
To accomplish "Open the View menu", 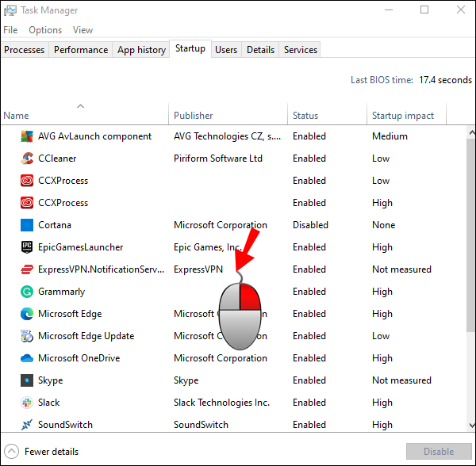I will click(x=83, y=30).
